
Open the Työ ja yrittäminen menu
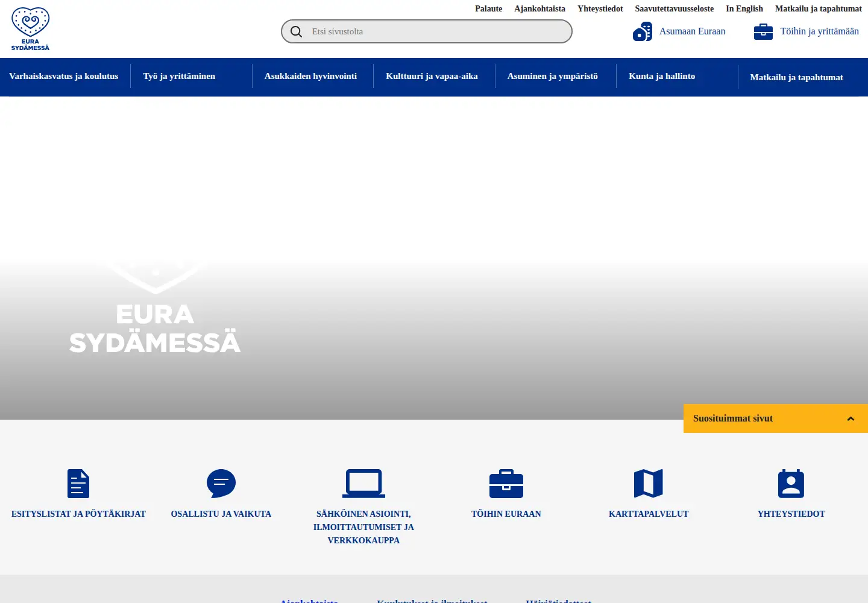(x=179, y=76)
